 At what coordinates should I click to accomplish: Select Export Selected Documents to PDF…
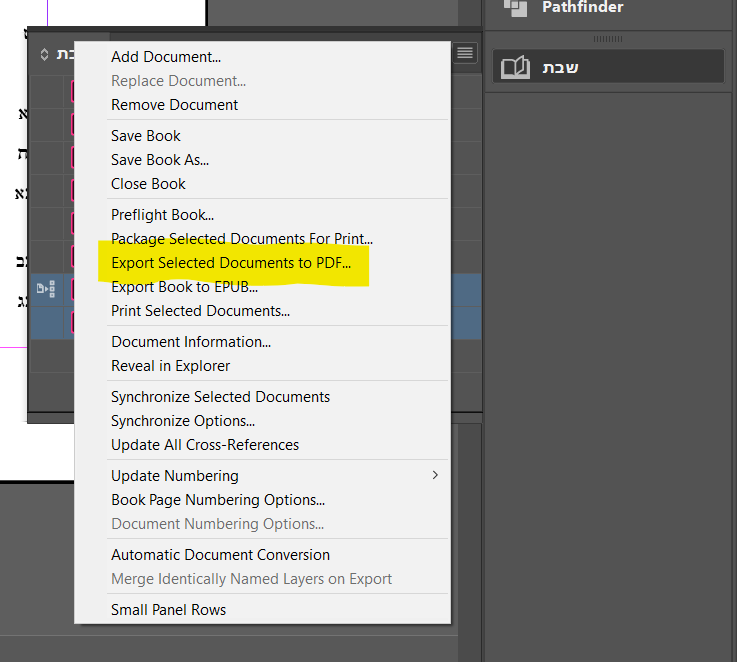[262, 263]
